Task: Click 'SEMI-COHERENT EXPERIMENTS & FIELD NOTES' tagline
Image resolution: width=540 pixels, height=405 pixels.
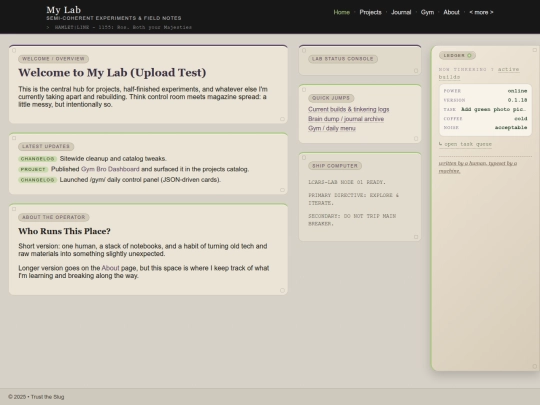Action: [114, 18]
